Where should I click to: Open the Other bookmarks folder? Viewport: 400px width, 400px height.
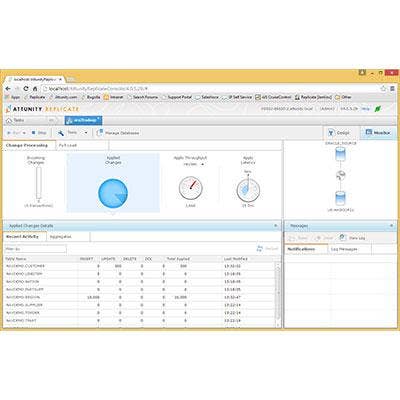tap(344, 97)
